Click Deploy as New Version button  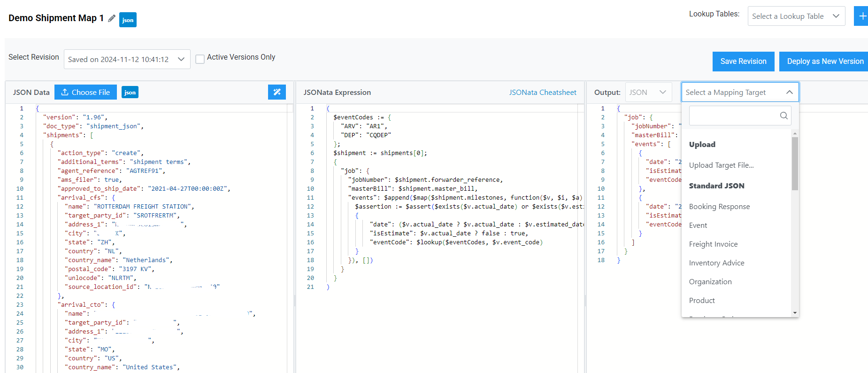click(x=825, y=62)
